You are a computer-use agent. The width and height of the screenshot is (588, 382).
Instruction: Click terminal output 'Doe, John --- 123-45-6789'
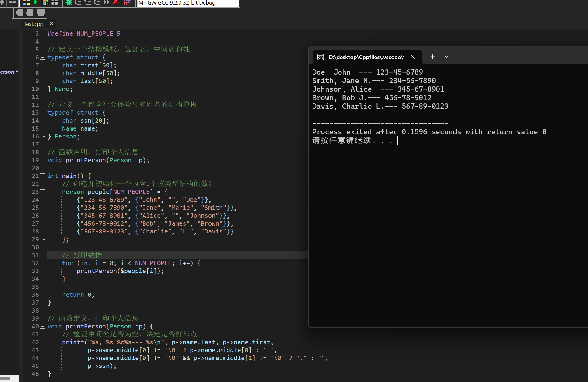coord(368,72)
